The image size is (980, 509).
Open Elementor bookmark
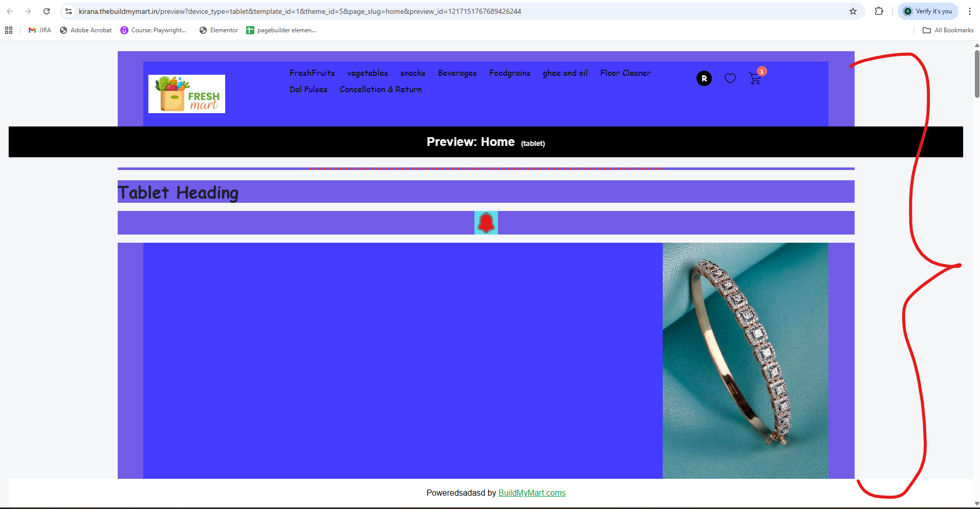pos(219,30)
